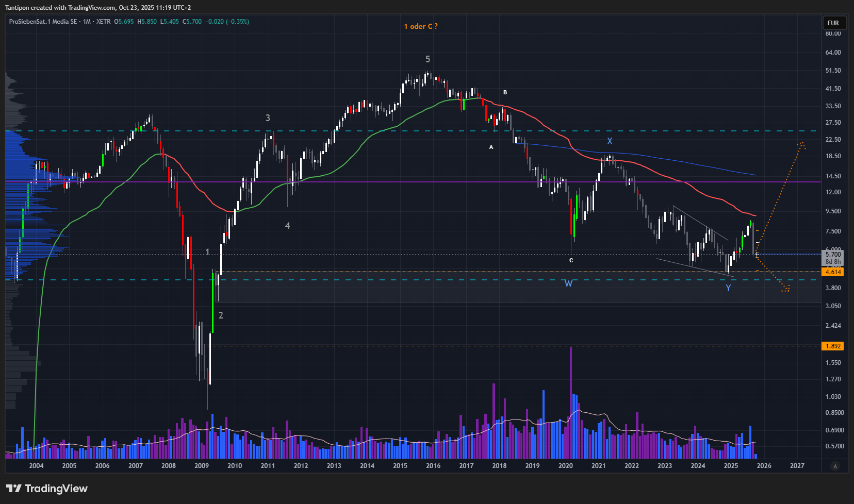Click the 2009 year on time axis

[201, 466]
